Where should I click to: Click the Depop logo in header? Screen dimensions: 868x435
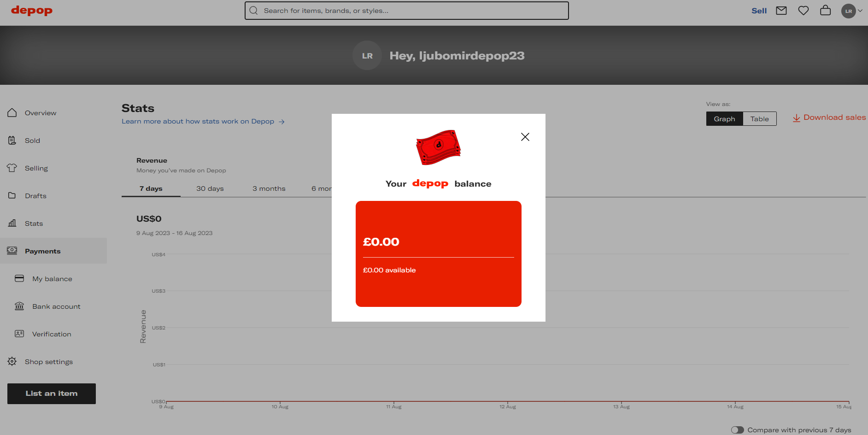[32, 10]
